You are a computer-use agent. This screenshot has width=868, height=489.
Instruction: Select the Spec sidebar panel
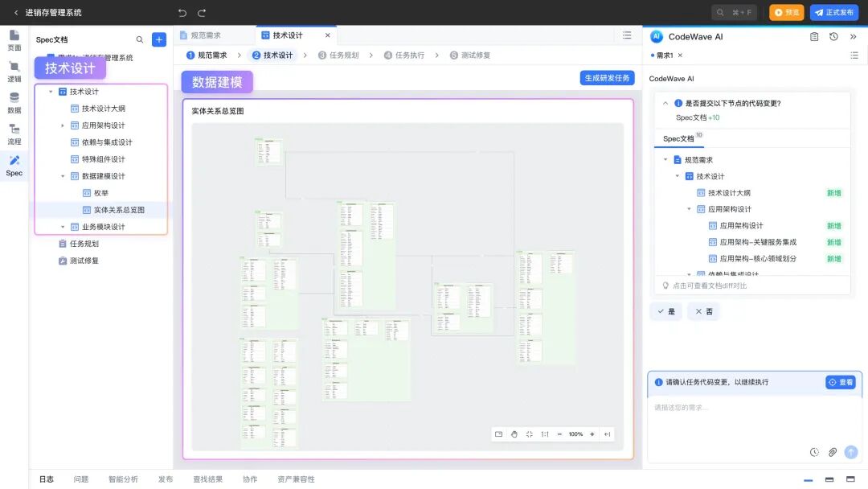(x=14, y=166)
